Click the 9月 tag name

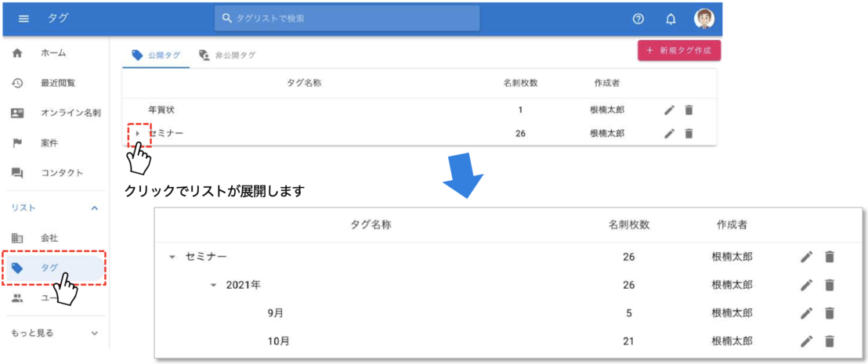275,313
